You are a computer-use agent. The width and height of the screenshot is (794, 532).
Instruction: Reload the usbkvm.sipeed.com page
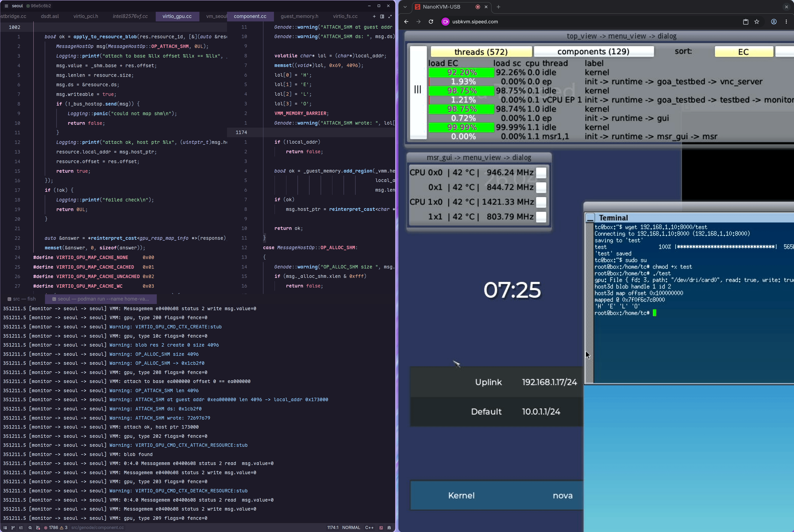[431, 22]
